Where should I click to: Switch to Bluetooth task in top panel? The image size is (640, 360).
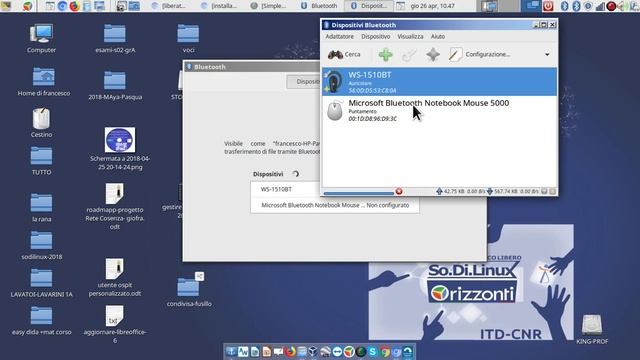(319, 6)
